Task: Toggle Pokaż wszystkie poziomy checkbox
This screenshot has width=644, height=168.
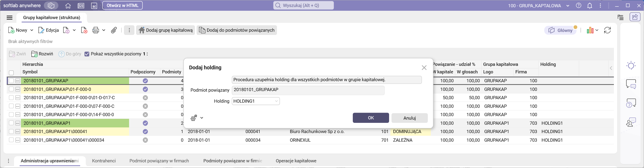Action: pyautogui.click(x=87, y=54)
